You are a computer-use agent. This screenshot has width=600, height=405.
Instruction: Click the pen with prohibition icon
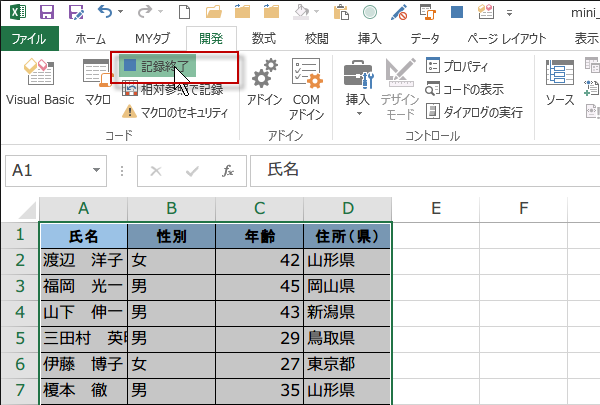tap(399, 12)
